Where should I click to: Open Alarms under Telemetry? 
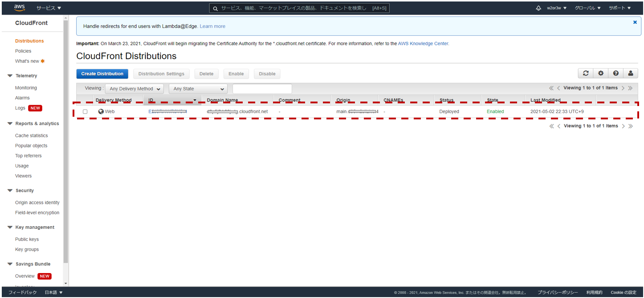point(22,98)
